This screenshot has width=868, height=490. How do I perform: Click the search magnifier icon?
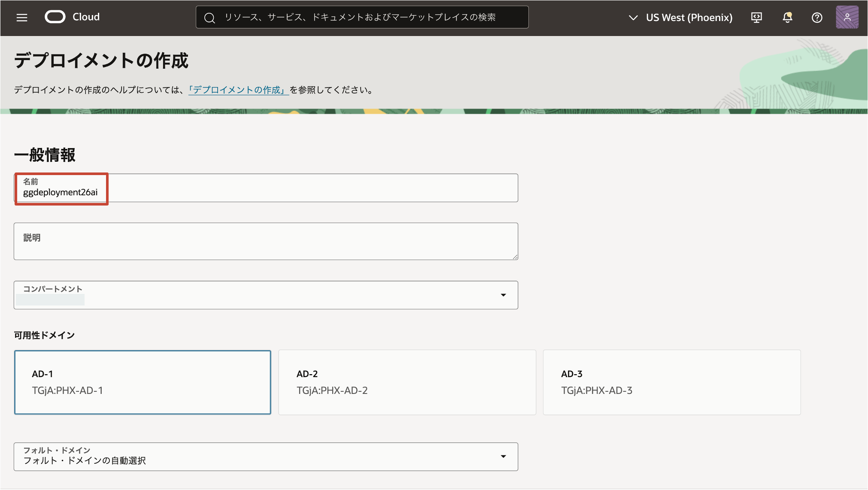click(x=209, y=18)
